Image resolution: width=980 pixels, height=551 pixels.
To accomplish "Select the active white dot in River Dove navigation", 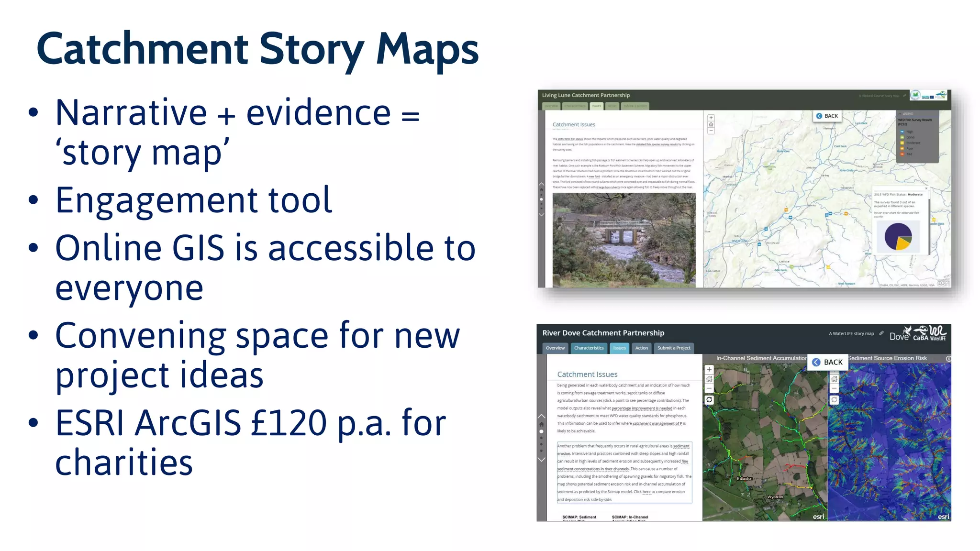I will (x=541, y=431).
